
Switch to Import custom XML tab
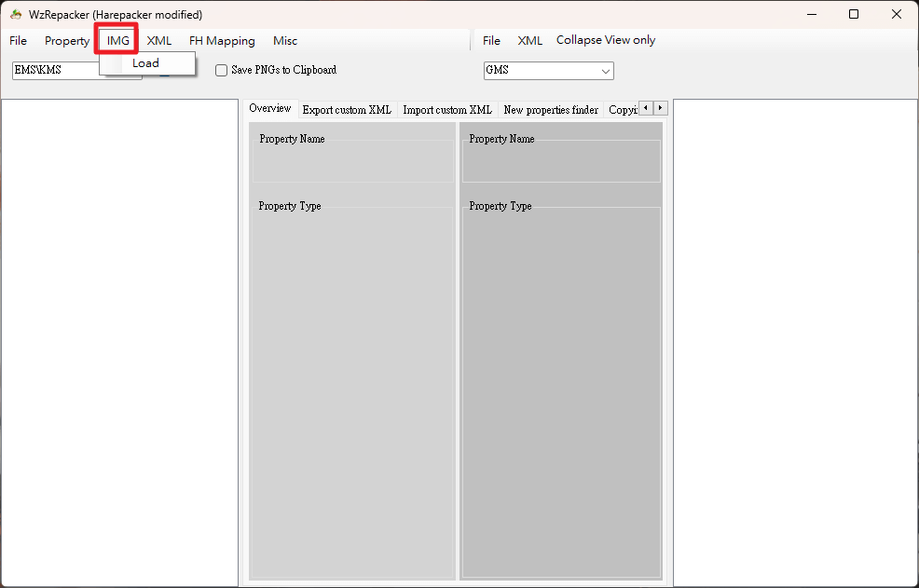pyautogui.click(x=447, y=110)
